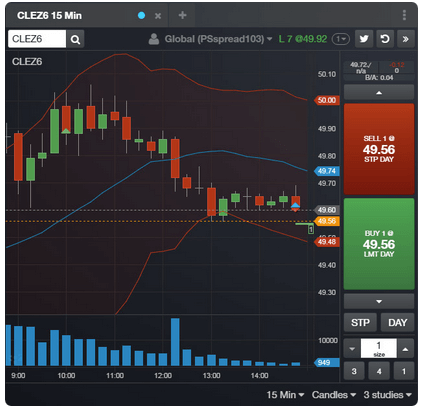Click the tallest volume bar near 12:00

coord(175,342)
